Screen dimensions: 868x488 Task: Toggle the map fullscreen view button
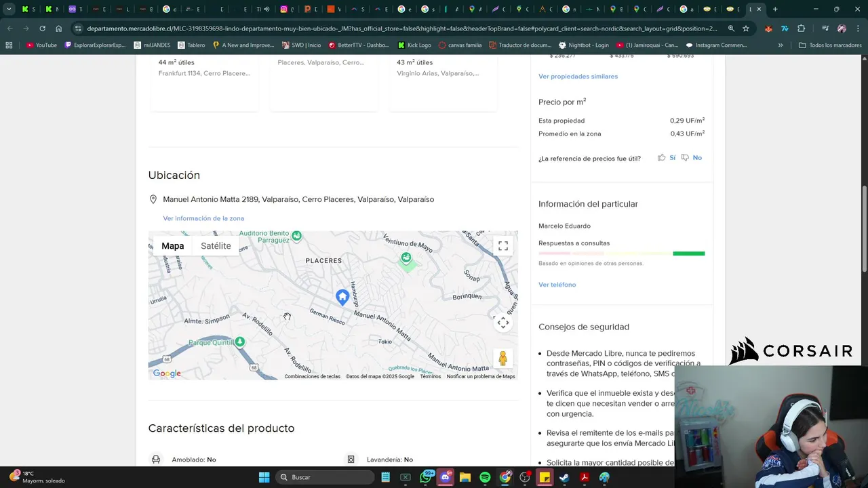pos(503,246)
